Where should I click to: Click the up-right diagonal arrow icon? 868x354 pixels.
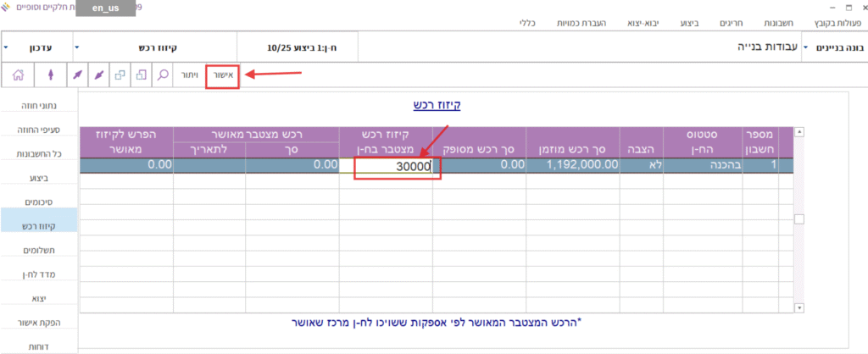(78, 75)
